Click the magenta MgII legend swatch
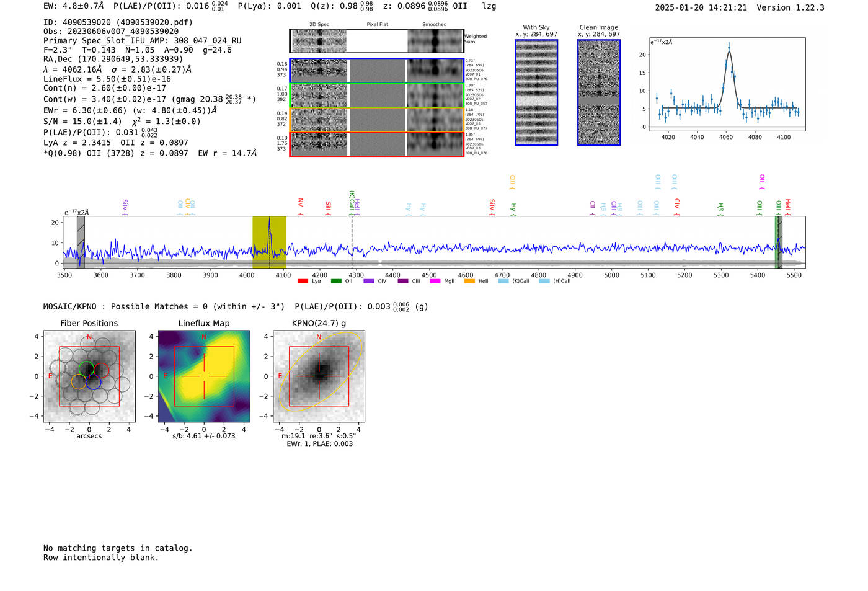Viewport: 868px width, 591px height. (x=436, y=281)
